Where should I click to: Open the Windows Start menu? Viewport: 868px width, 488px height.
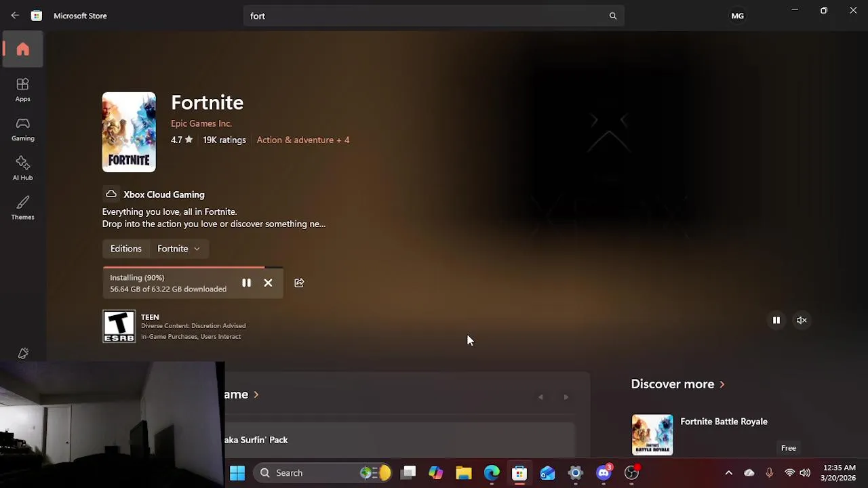pyautogui.click(x=237, y=472)
